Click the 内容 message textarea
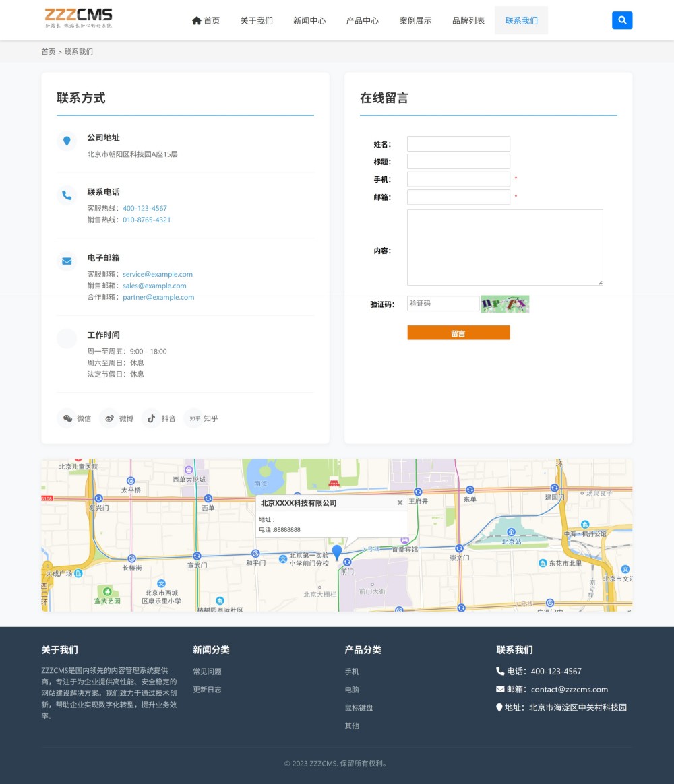The width and height of the screenshot is (674, 784). pos(505,247)
